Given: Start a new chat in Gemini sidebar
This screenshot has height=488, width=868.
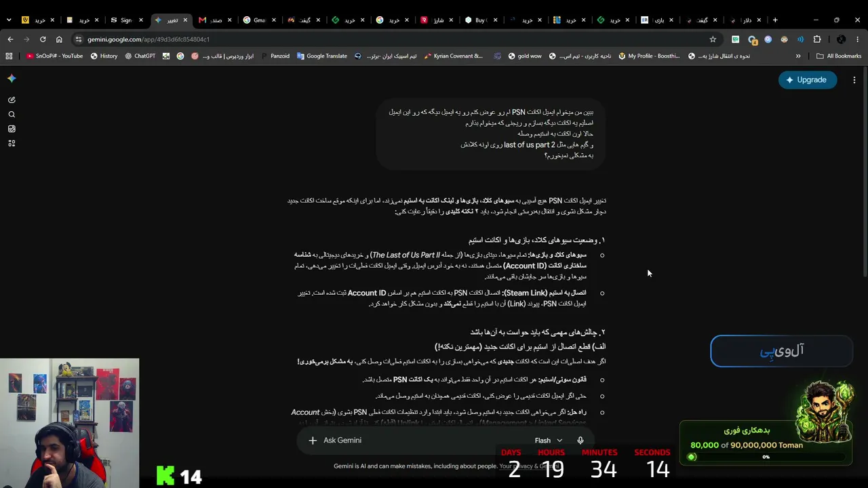Looking at the screenshot, I should pyautogui.click(x=12, y=100).
